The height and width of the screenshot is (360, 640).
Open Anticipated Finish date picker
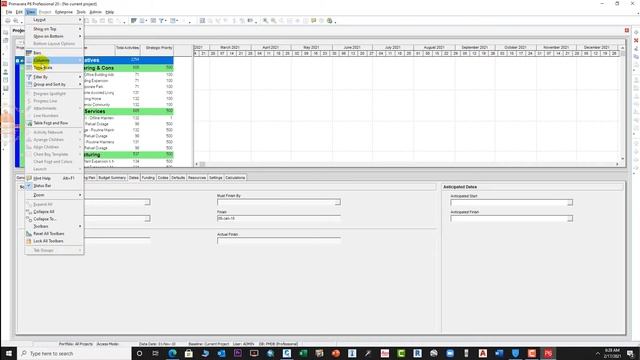point(570,219)
